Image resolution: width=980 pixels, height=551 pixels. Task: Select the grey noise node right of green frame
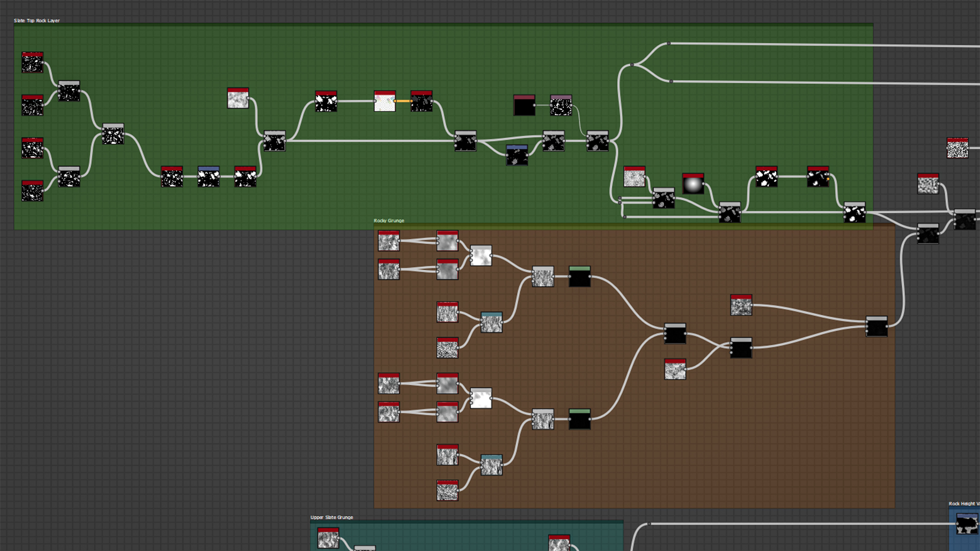click(x=928, y=184)
